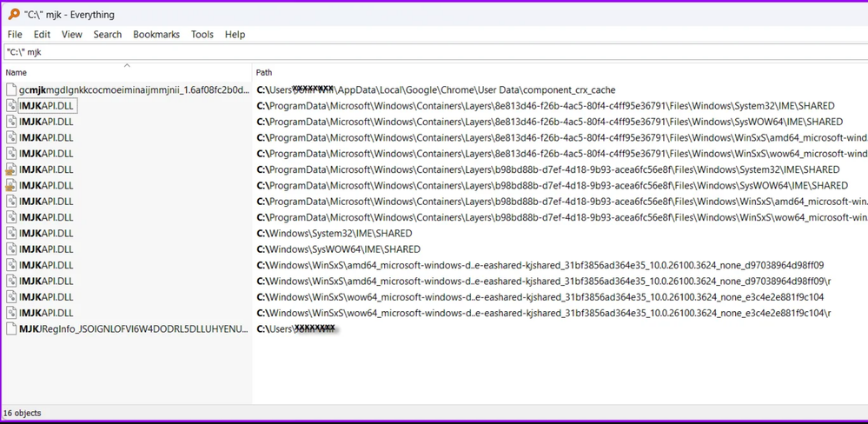Click WinSxS wow64 path ending none_e3c4e2e881f9c104
Viewport: 868px width, 424px height.
point(540,296)
